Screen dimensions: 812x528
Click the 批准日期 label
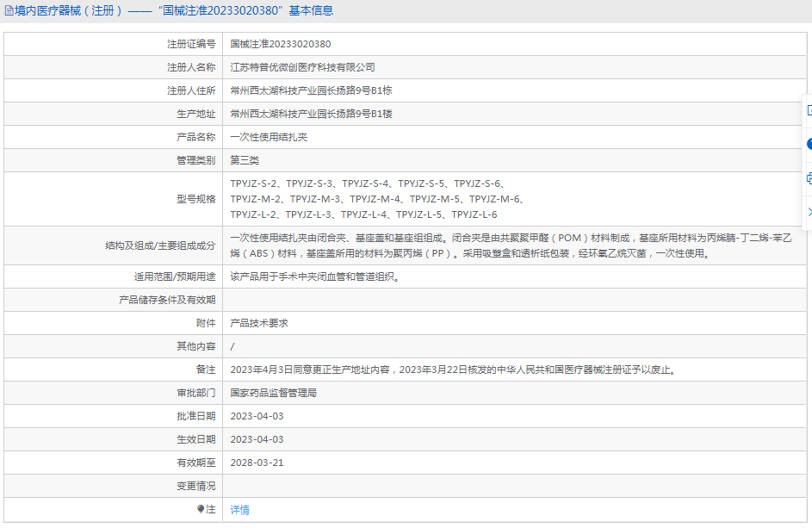point(195,416)
